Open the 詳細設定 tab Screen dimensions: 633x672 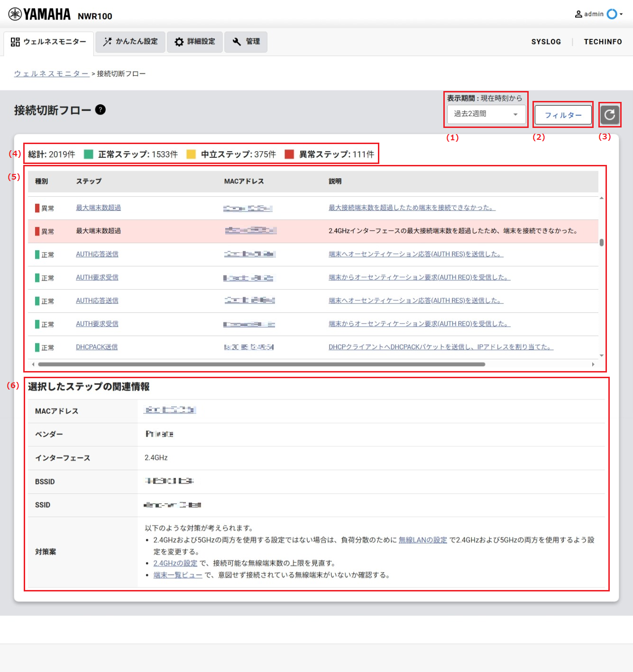tap(195, 42)
